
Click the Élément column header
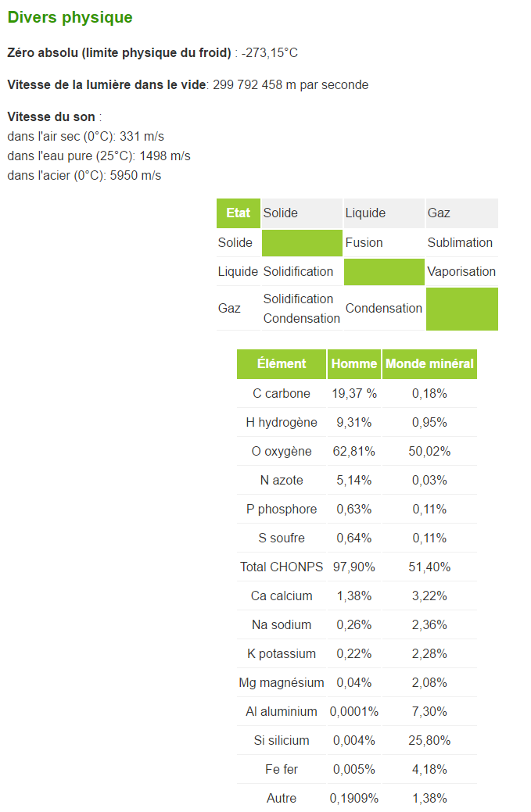(282, 363)
